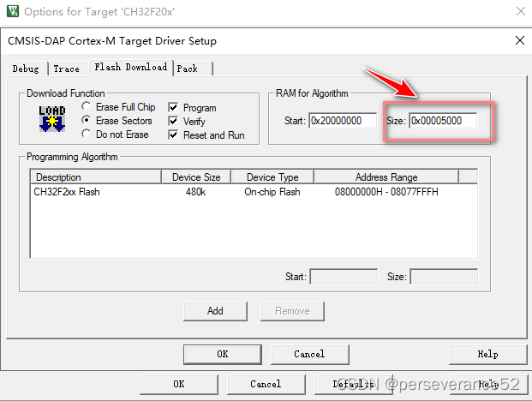Image resolution: width=532 pixels, height=401 pixels.
Task: Click the greyed-out Remove button
Action: coord(292,311)
